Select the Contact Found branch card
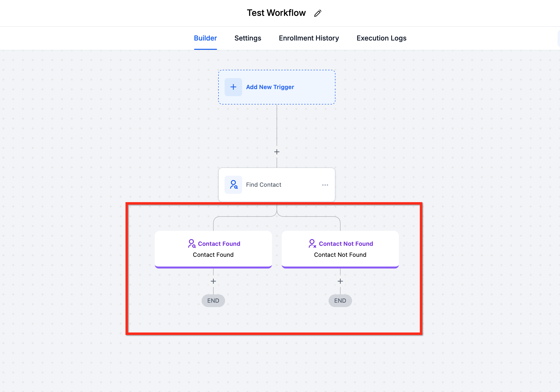The width and height of the screenshot is (560, 392). point(213,255)
